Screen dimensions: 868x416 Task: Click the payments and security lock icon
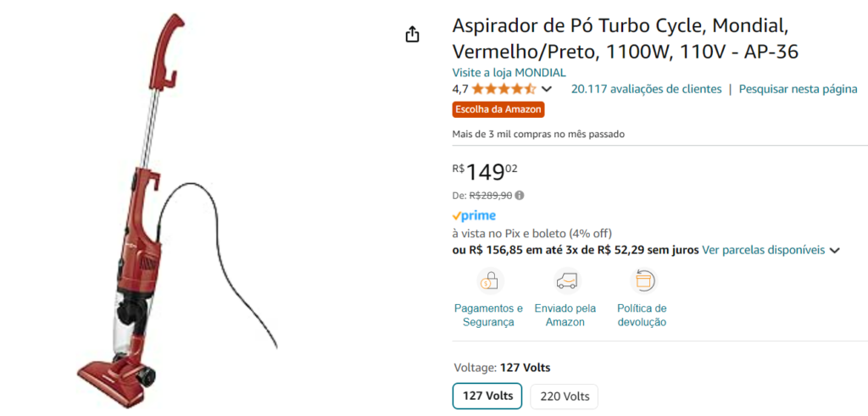(488, 280)
